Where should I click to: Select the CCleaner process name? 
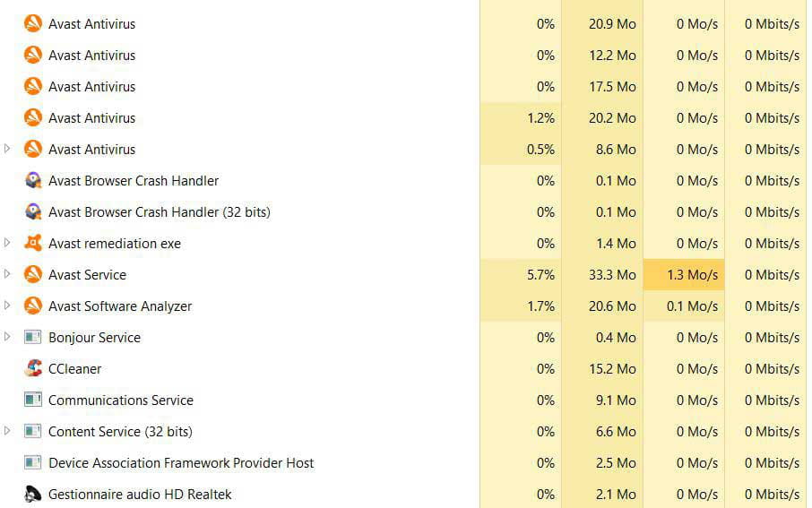click(x=74, y=369)
